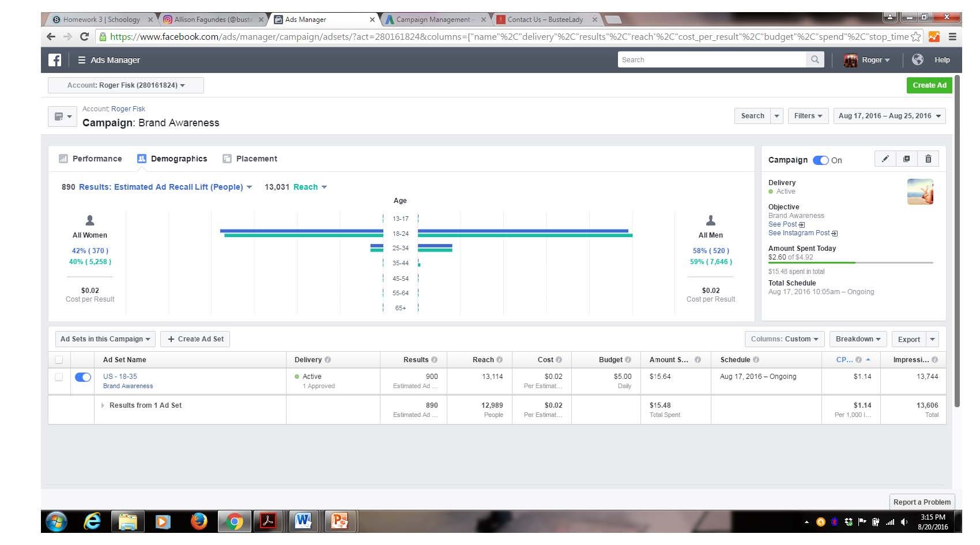
Task: Open the arrow dropdown next to Search button
Action: (777, 116)
